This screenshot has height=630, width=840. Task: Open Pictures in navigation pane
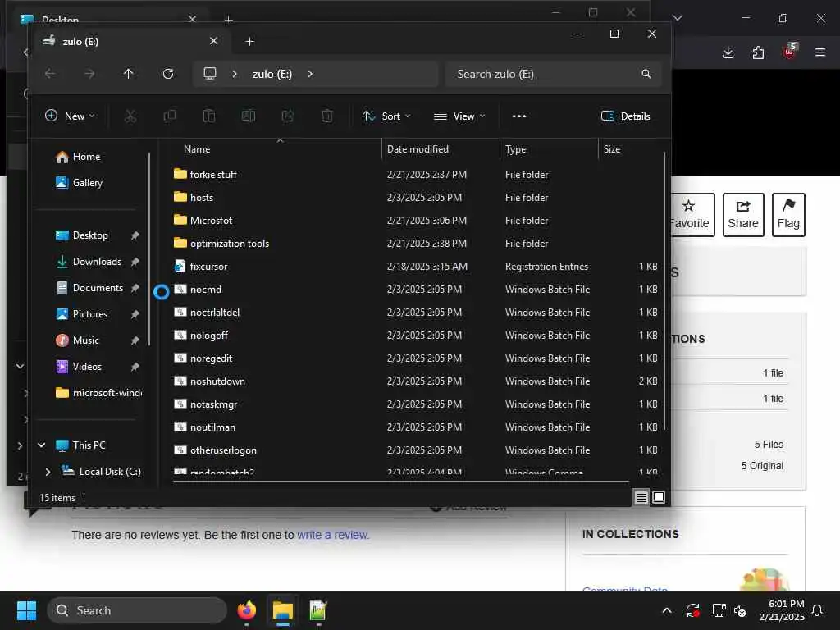pyautogui.click(x=82, y=314)
